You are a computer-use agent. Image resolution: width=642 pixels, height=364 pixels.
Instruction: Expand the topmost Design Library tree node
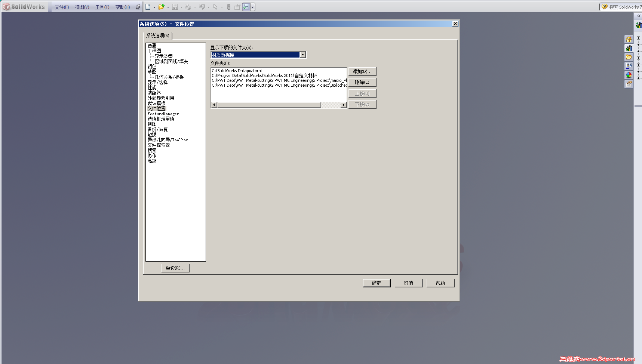pos(638,38)
